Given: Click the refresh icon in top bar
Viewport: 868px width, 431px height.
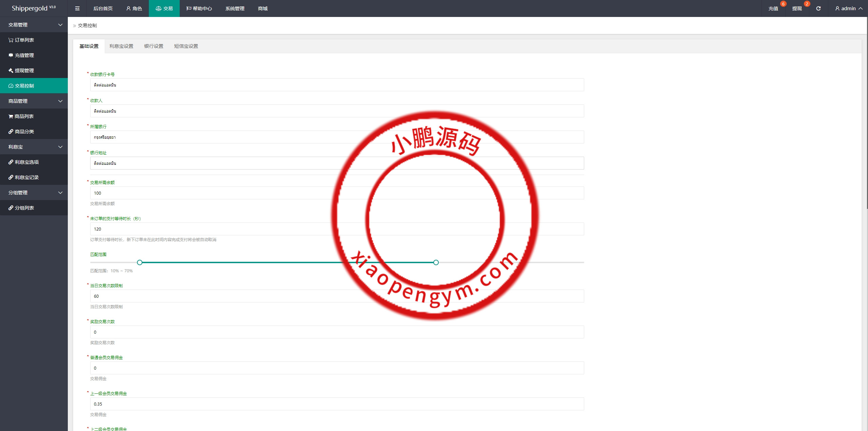Looking at the screenshot, I should 818,8.
